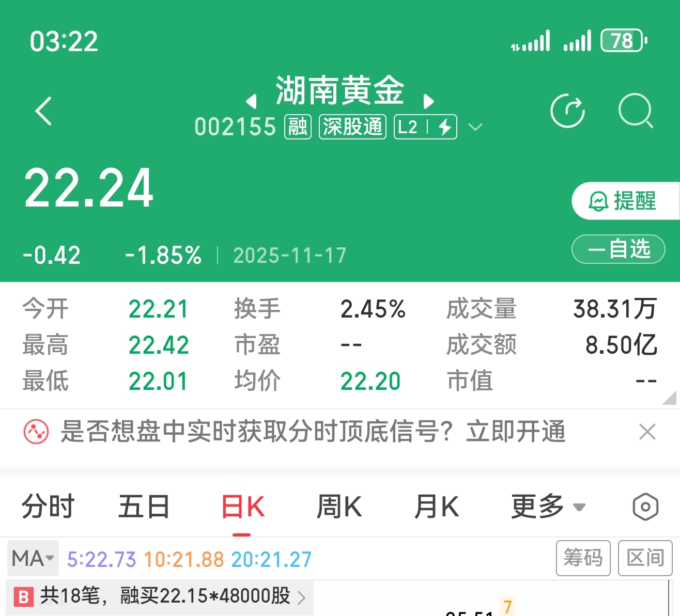Remove stock from watchlist via 自选 button
Image resolution: width=680 pixels, height=616 pixels.
618,249
